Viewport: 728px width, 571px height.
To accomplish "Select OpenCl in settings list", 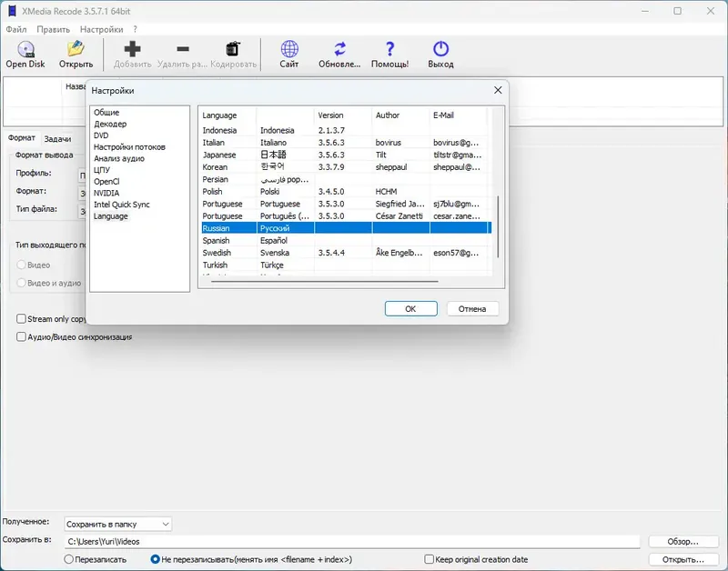I will [x=106, y=181].
